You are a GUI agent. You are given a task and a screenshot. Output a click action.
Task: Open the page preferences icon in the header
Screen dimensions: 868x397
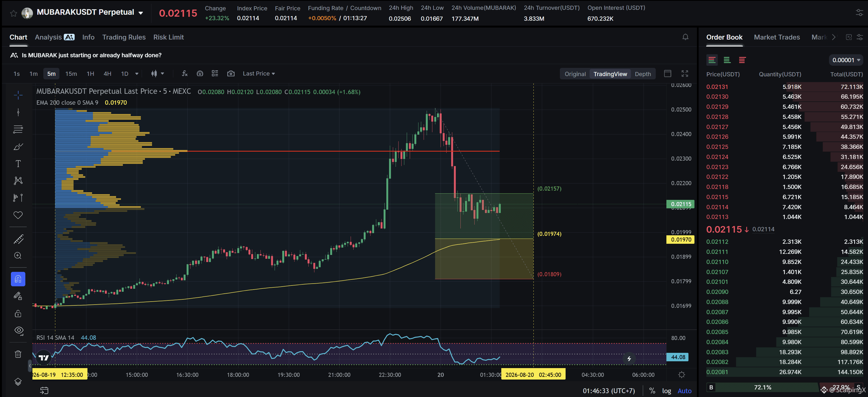[859, 13]
